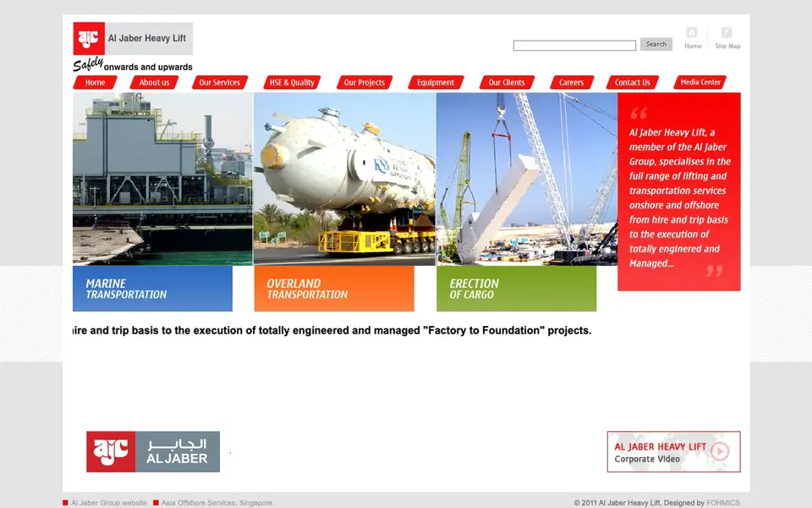Viewport: 812px width, 508px height.
Task: Play the Corporate Video button icon
Action: pos(719,451)
